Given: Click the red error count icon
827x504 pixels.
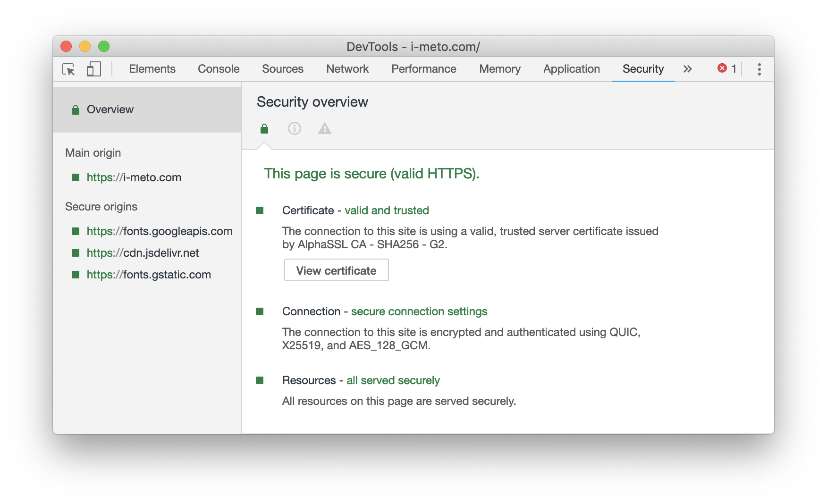Looking at the screenshot, I should pyautogui.click(x=722, y=68).
